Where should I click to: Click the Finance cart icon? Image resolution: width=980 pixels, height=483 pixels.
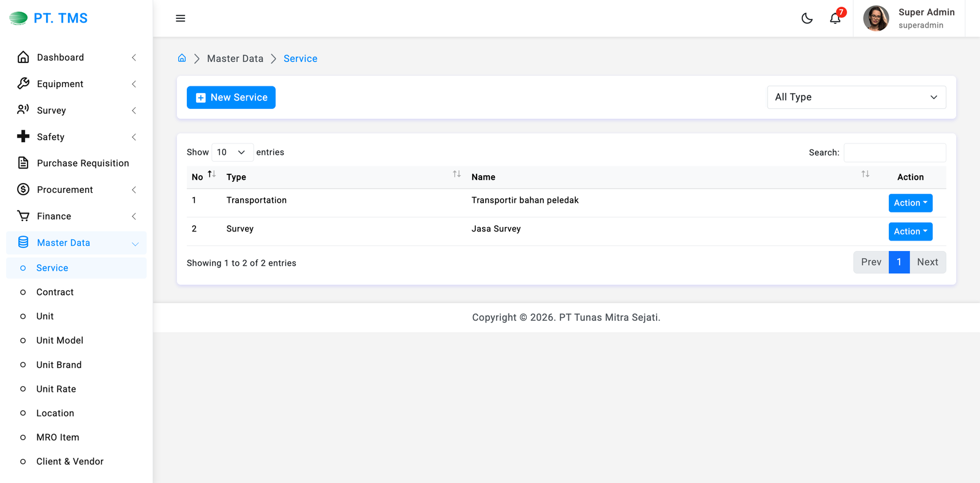pyautogui.click(x=23, y=216)
